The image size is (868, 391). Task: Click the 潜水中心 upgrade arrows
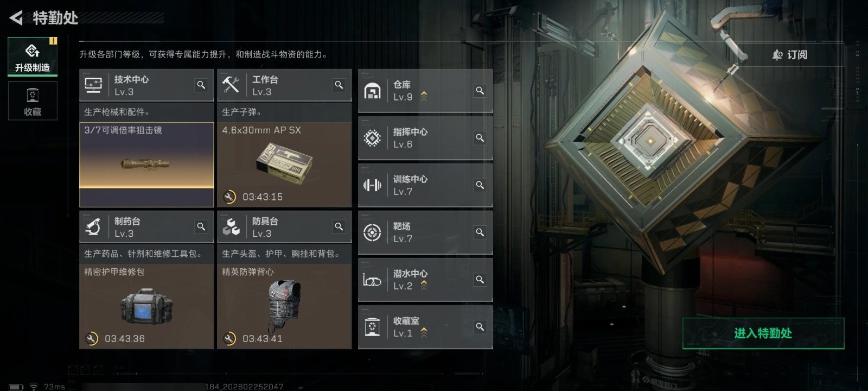[x=424, y=286]
